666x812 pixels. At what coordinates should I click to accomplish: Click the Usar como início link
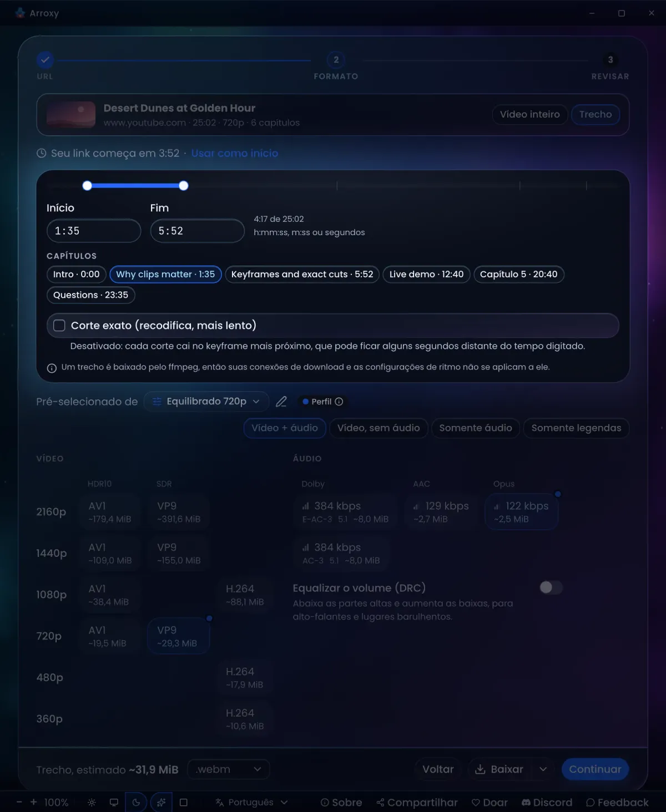(235, 153)
